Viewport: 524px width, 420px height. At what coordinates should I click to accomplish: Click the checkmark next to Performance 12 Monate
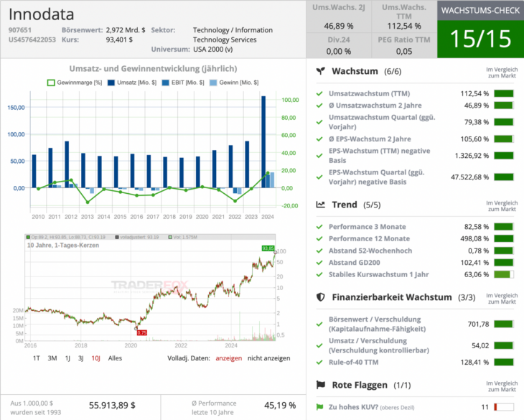(320, 238)
